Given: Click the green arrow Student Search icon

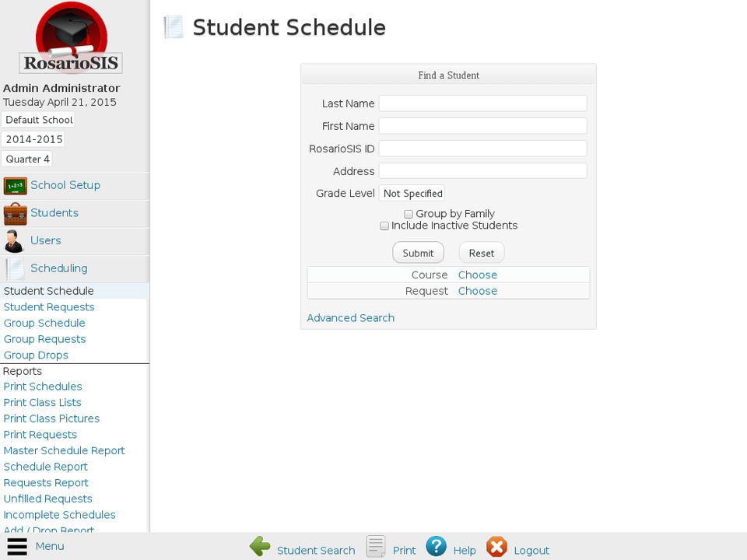Looking at the screenshot, I should tap(260, 546).
